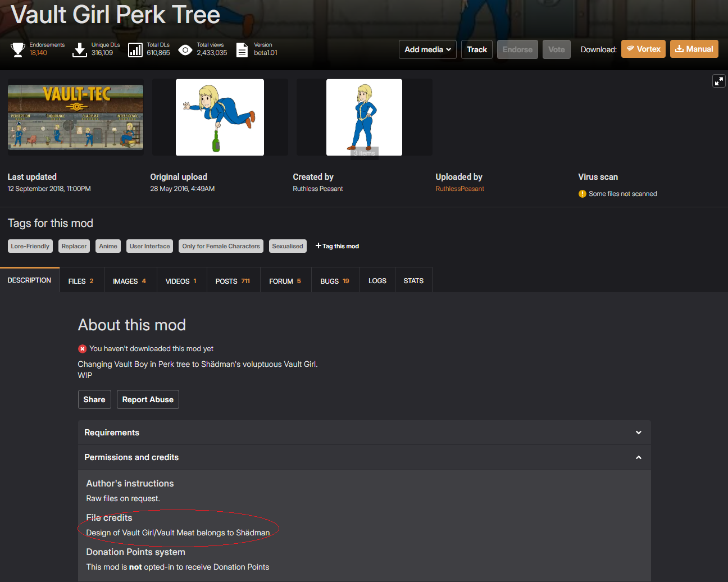Select the Lore-Friendly tag
This screenshot has width=728, height=582.
click(30, 246)
